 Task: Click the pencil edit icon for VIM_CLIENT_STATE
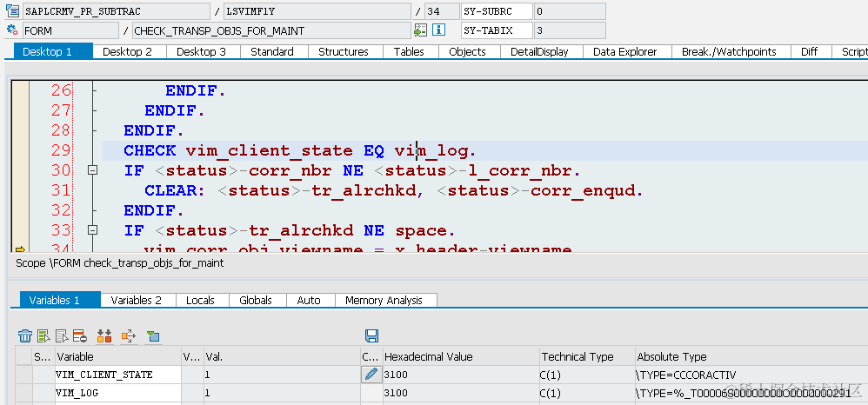pos(371,375)
